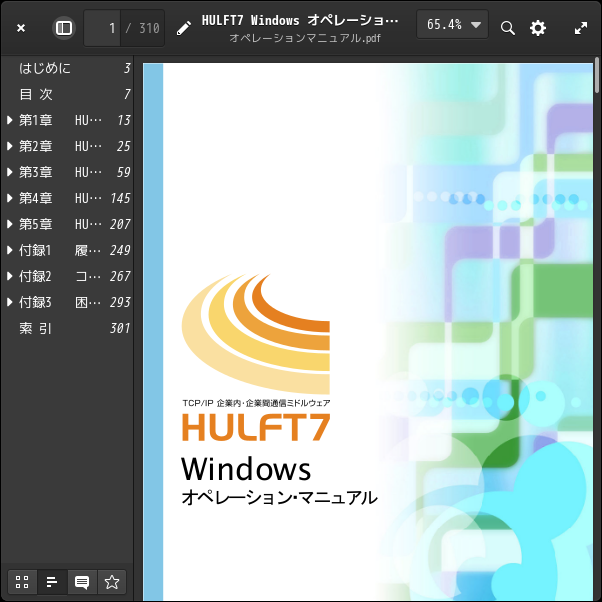The image size is (602, 602).
Task: Open the search magnifier icon
Action: point(508,28)
